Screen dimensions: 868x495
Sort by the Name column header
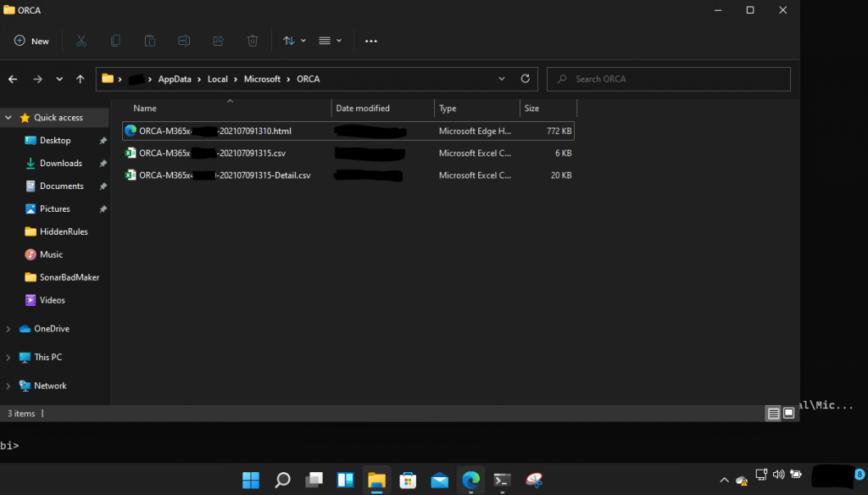[x=144, y=108]
